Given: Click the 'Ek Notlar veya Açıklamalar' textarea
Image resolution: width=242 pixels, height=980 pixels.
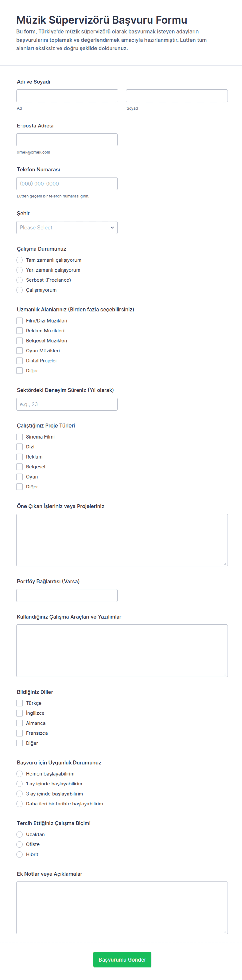Looking at the screenshot, I should (122, 908).
